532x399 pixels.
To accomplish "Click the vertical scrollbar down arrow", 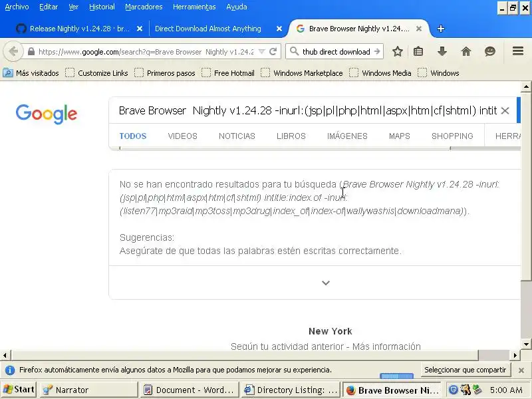I will click(526, 344).
